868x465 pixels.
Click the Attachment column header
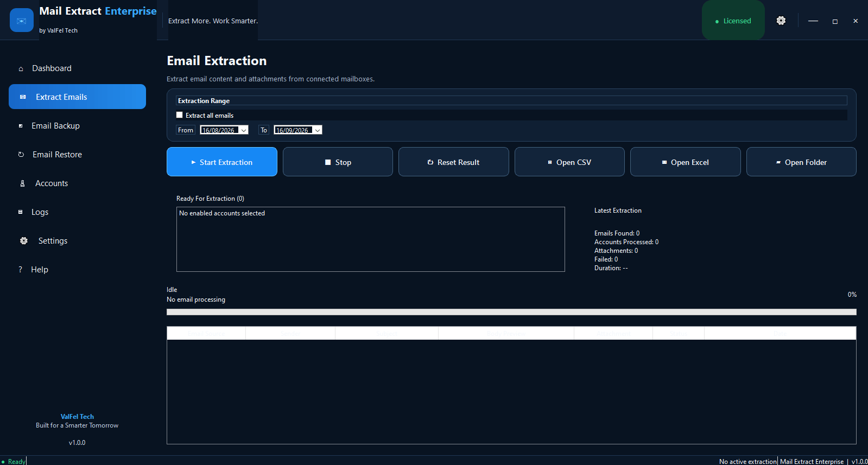pos(613,333)
